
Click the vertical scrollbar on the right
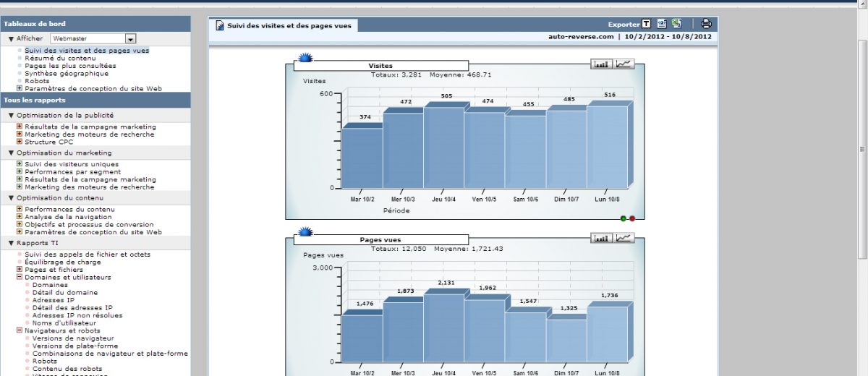pos(861,148)
